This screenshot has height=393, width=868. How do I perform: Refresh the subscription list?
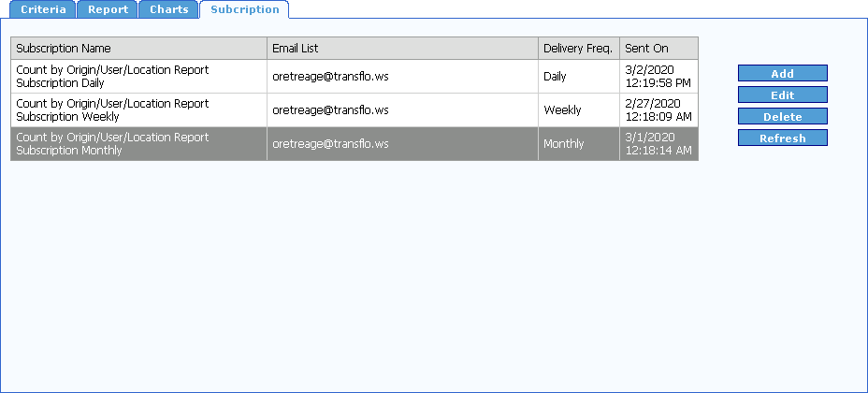click(x=782, y=138)
